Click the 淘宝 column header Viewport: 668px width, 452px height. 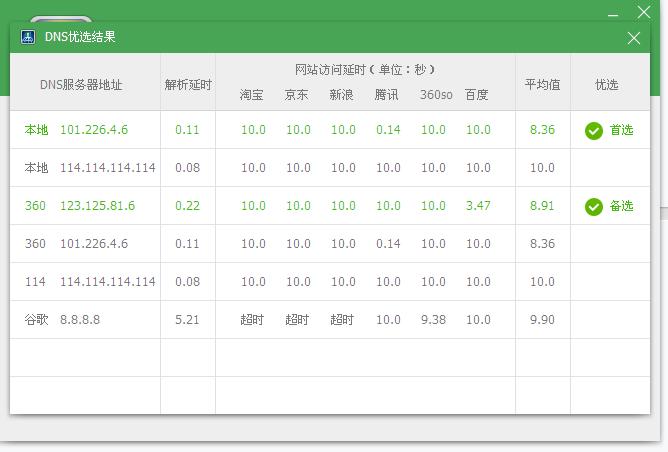click(251, 94)
